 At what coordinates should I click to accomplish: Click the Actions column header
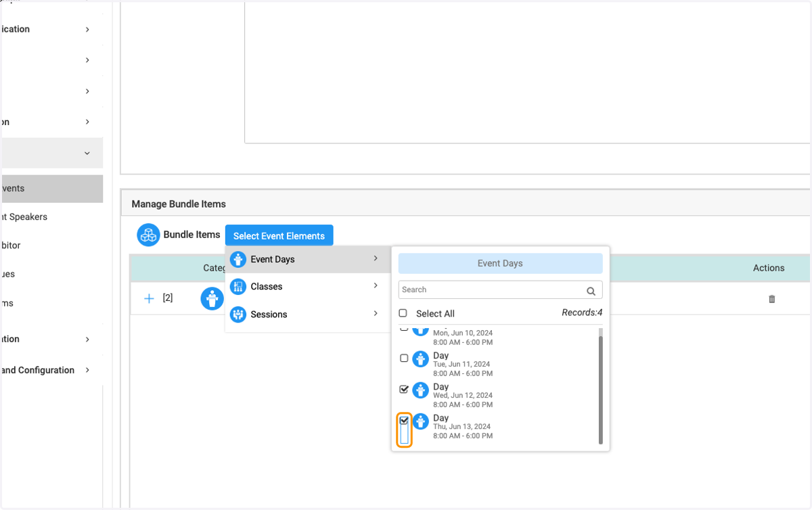click(x=769, y=268)
